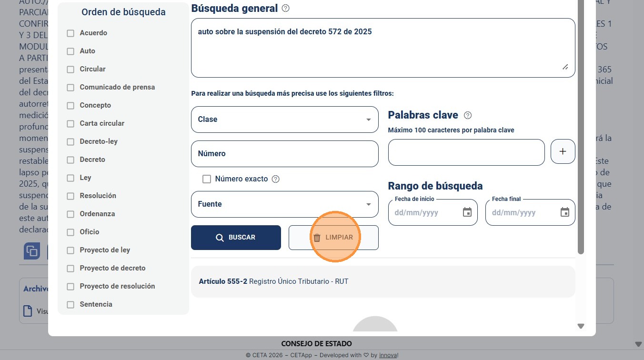Focus the Número input field

[x=285, y=154]
